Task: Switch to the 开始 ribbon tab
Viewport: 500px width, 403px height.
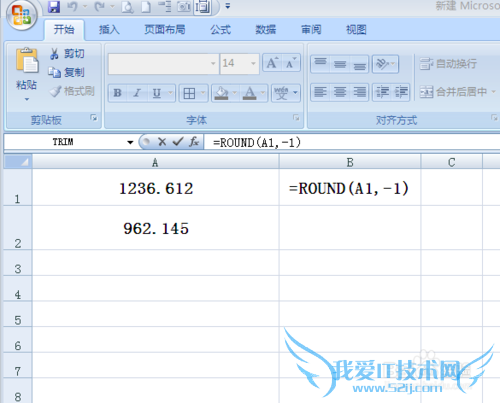Action: tap(64, 30)
